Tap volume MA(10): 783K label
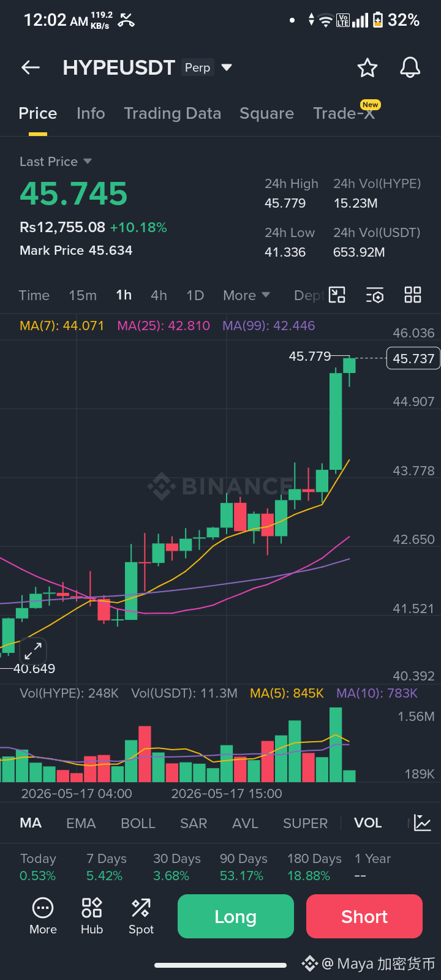 [x=377, y=693]
